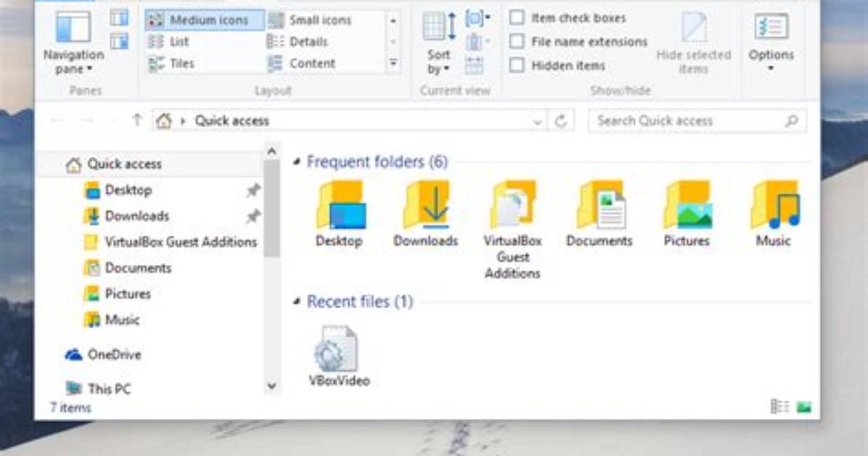
Task: Expand the layout gallery more arrow
Action: (x=393, y=63)
